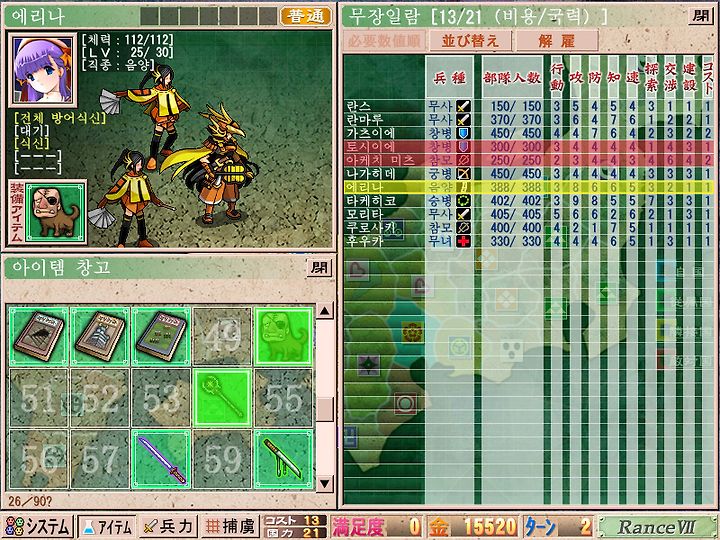720x540 pixels.
Task: Click the 普通 difficulty badge
Action: (x=305, y=17)
